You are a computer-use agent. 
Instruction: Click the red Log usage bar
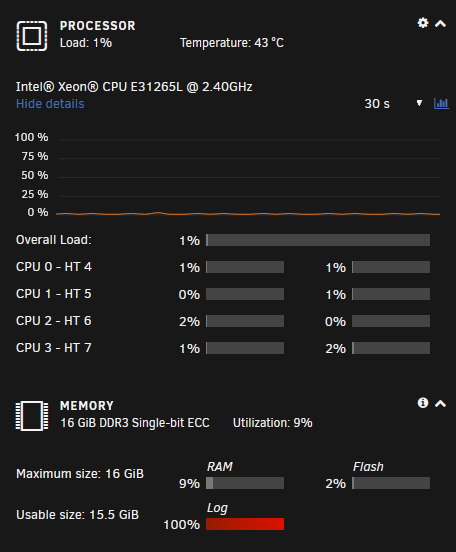click(245, 524)
